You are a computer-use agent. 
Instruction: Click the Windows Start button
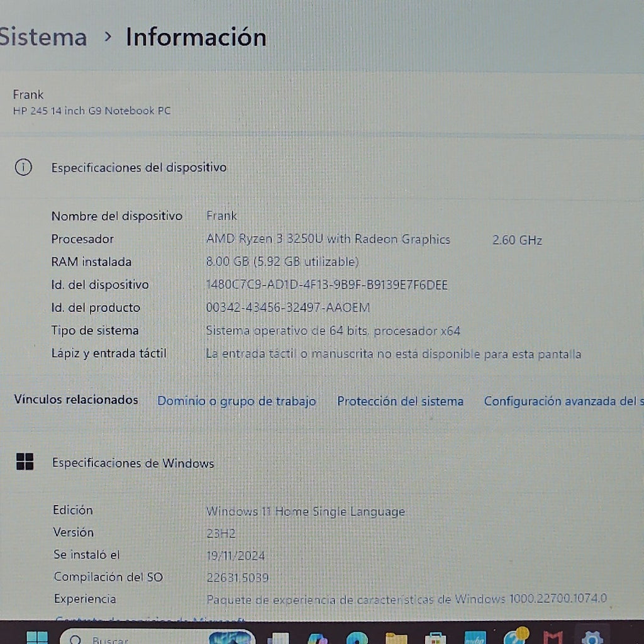[x=37, y=638]
